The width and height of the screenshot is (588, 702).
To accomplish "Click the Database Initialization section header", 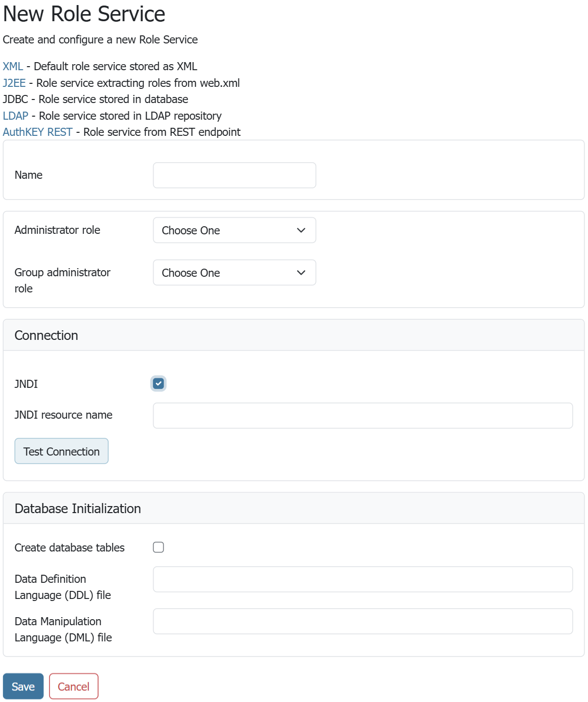I will coord(78,509).
